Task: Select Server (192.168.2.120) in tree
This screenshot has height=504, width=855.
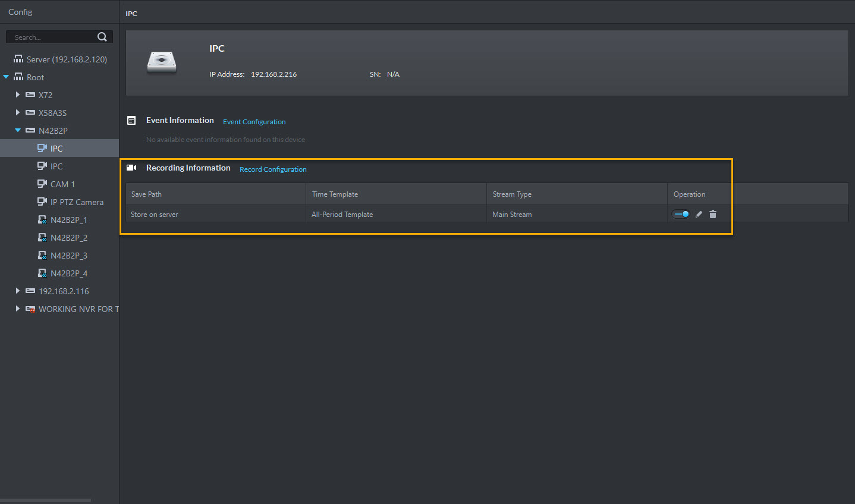Action: [x=67, y=59]
